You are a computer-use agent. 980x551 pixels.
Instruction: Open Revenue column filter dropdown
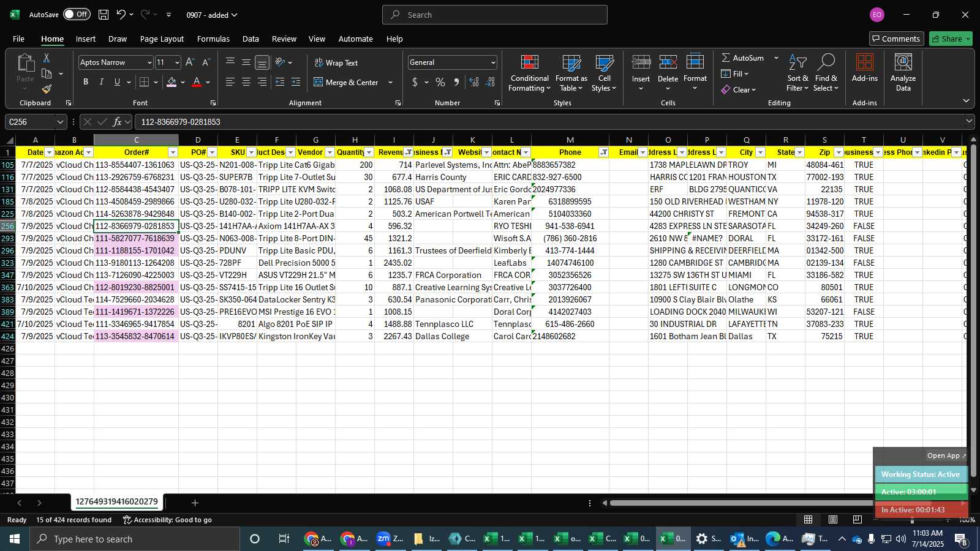coord(409,152)
